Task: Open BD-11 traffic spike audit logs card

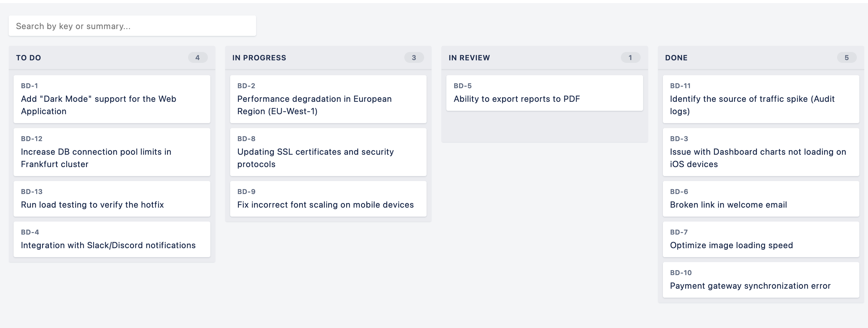Action: coord(761,99)
